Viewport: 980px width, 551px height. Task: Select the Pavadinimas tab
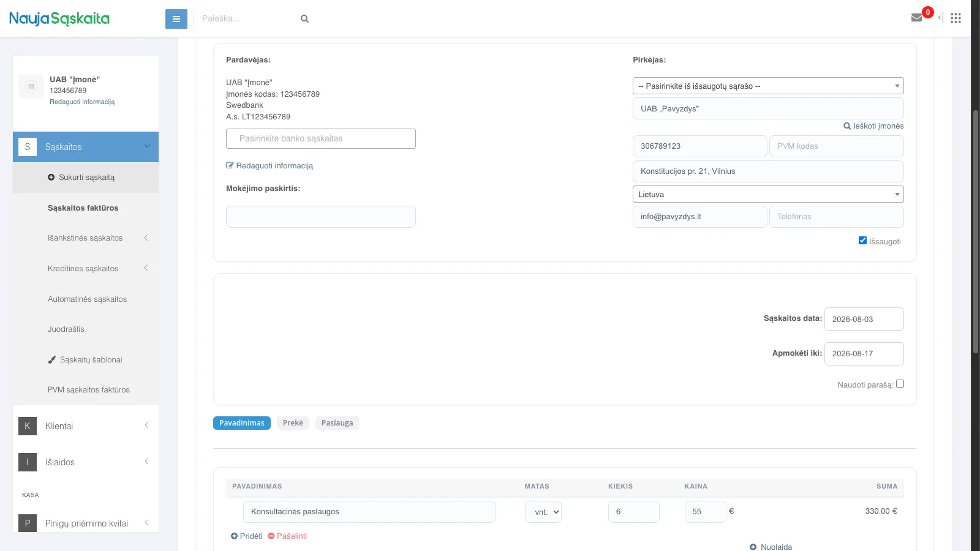point(242,423)
